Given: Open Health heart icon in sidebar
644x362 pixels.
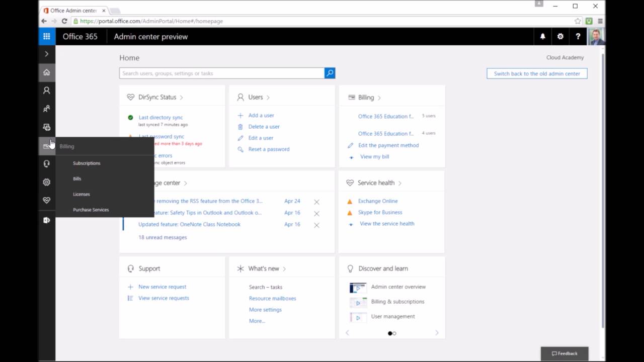Looking at the screenshot, I should [47, 200].
